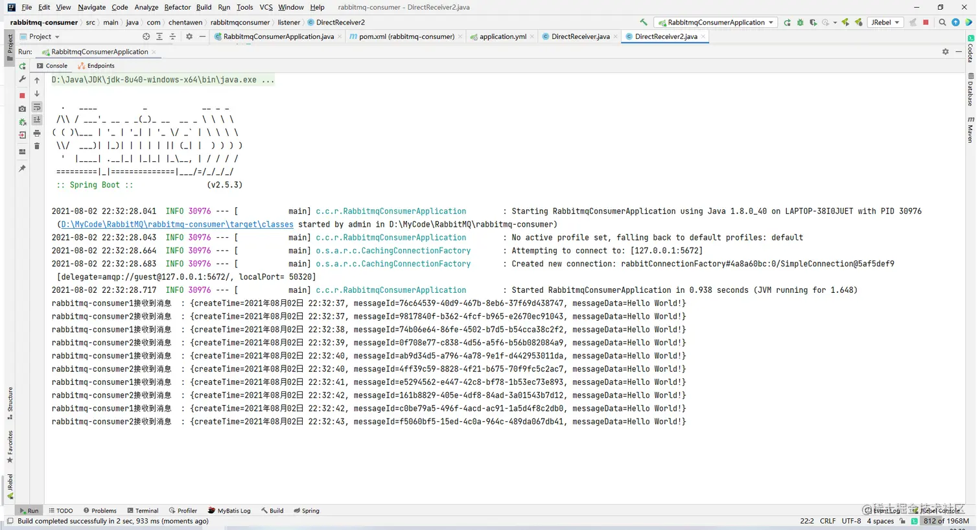Start debugging with the green bug icon
980x530 pixels.
coord(800,22)
